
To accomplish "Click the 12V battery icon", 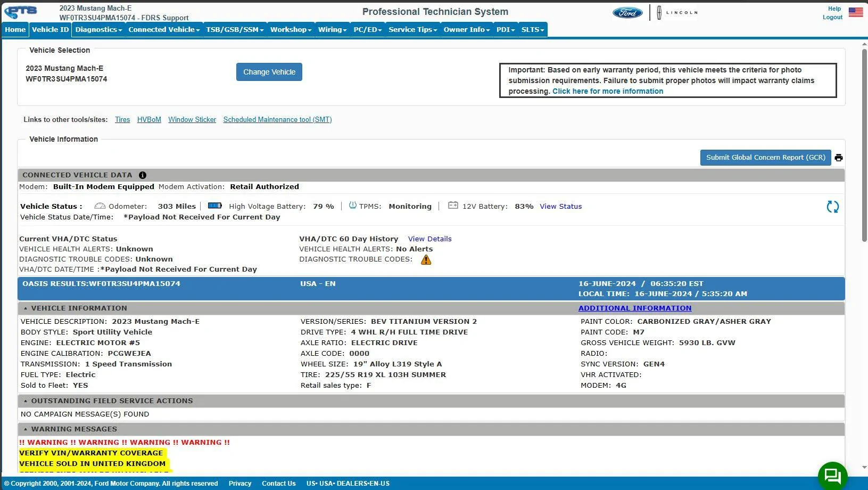I will click(x=453, y=206).
